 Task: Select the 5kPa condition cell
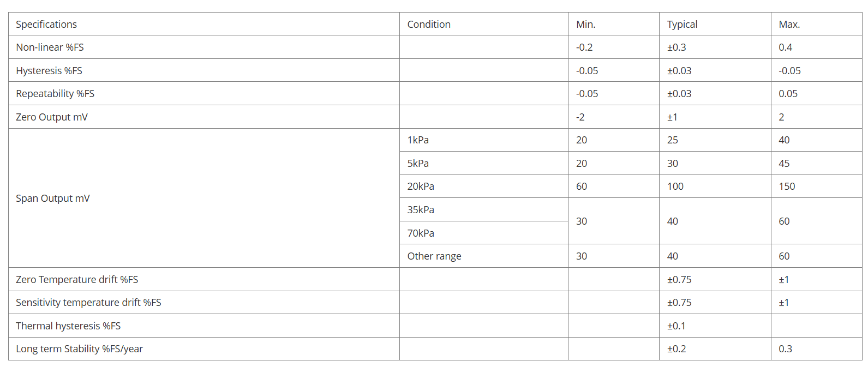coord(418,164)
